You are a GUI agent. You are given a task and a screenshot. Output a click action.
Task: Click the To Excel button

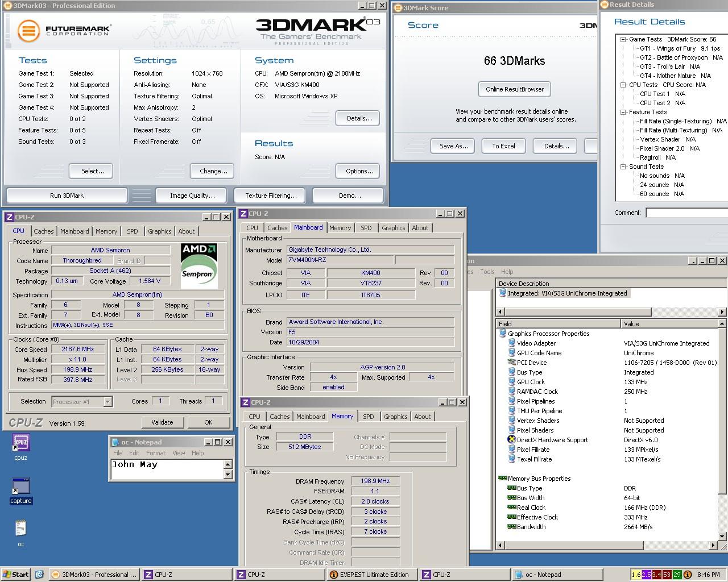(503, 146)
